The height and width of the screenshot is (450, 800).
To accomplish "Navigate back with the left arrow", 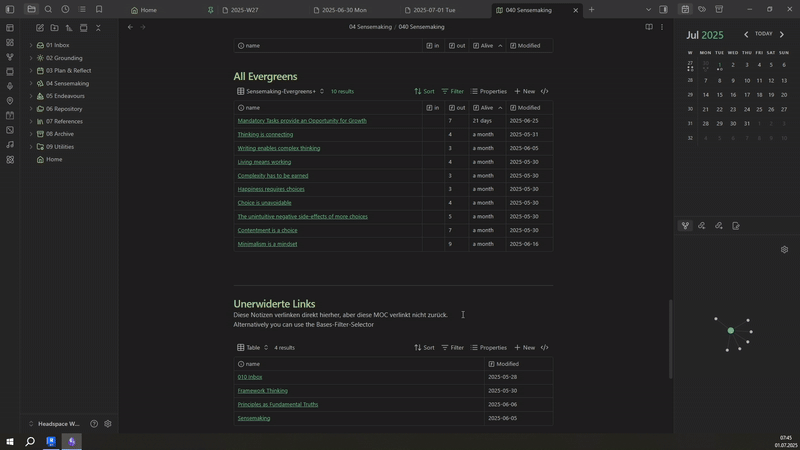I will (x=130, y=27).
